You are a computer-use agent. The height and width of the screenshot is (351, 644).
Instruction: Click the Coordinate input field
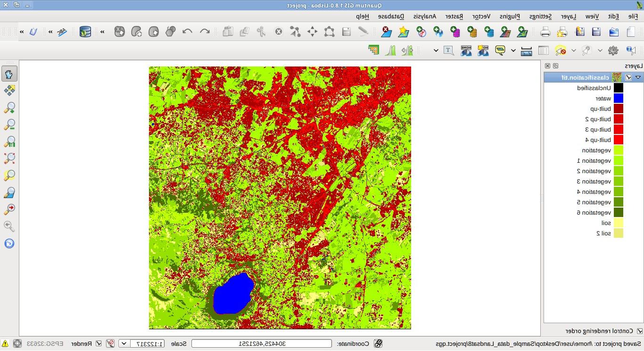(x=262, y=344)
